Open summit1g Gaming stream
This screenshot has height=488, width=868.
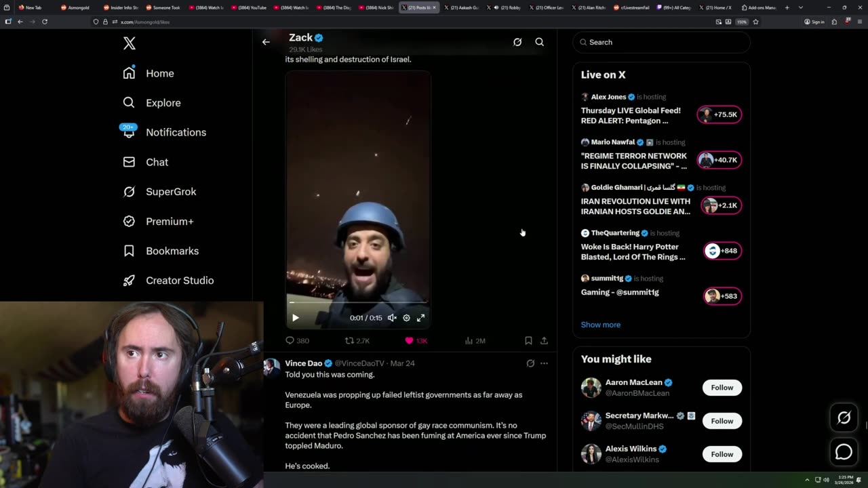pos(620,292)
